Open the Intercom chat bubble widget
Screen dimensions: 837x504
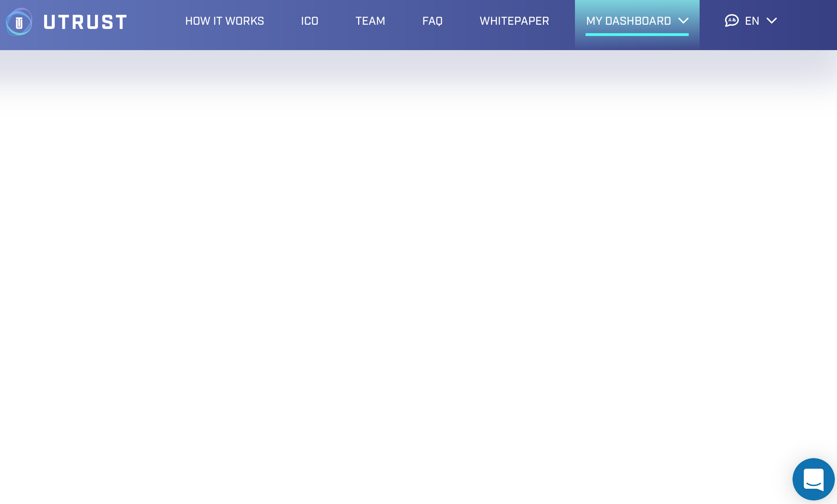click(813, 479)
